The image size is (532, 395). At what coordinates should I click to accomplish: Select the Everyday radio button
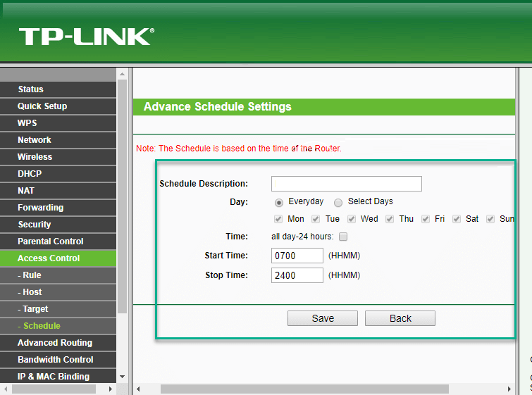(x=279, y=203)
